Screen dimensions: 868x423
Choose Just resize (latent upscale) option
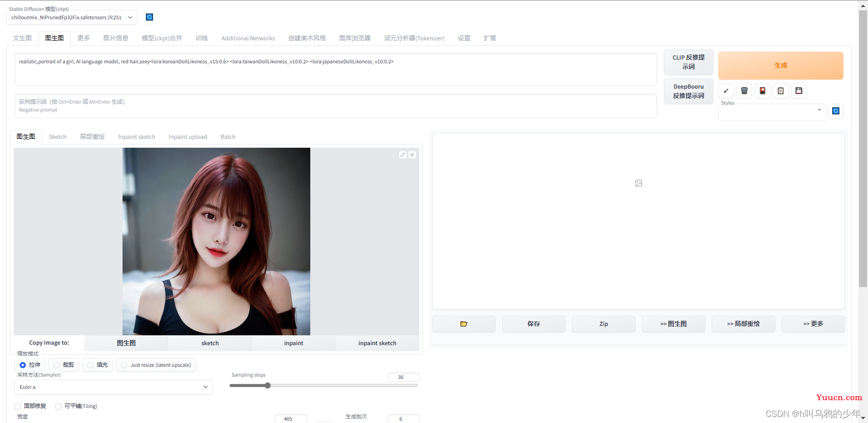pos(156,365)
